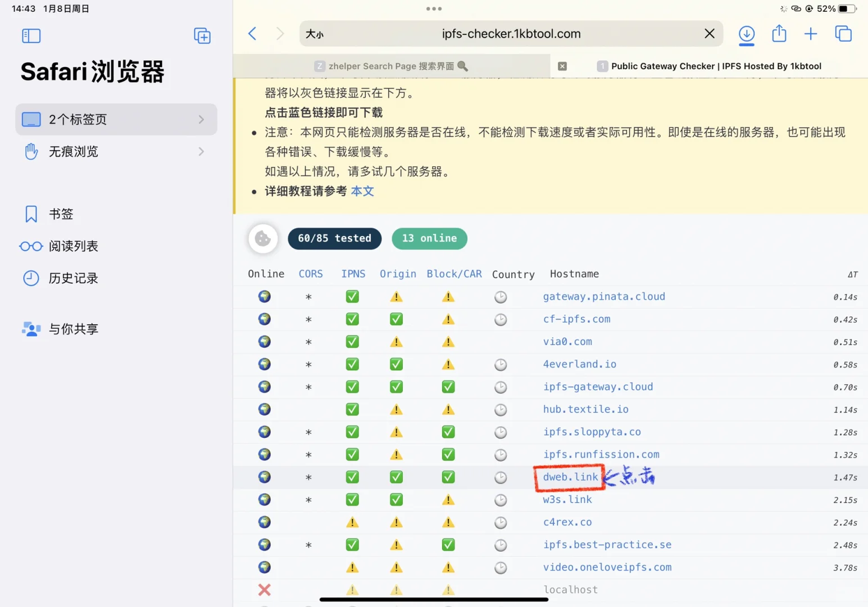Add a new tab with plus icon
The width and height of the screenshot is (868, 607).
click(x=811, y=34)
